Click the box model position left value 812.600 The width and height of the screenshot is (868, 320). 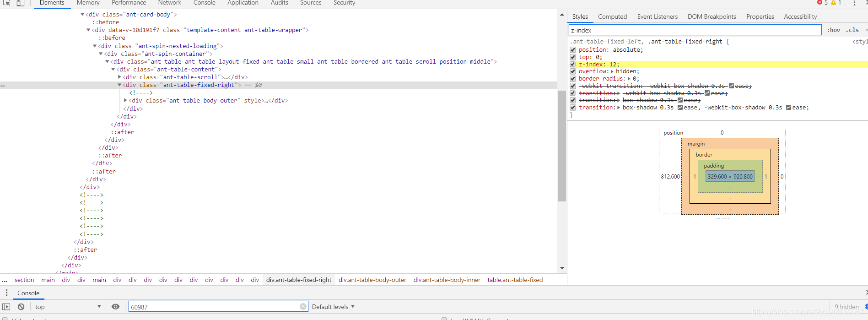pyautogui.click(x=670, y=177)
